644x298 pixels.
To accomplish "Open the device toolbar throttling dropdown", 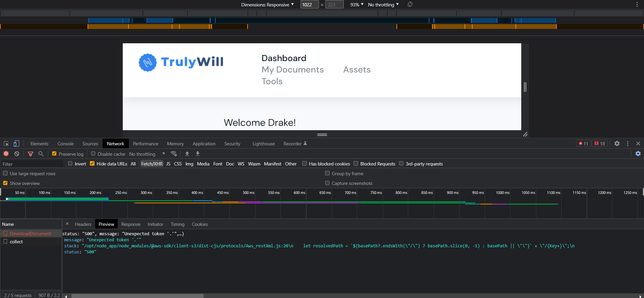I will click(x=383, y=5).
